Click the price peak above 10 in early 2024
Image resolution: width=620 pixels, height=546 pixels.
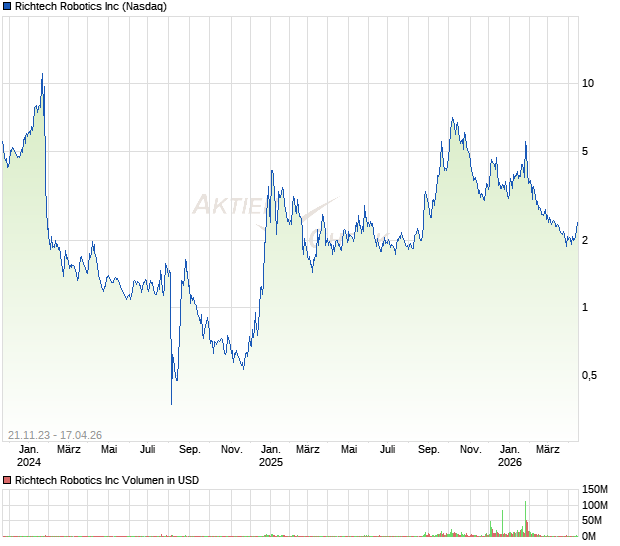(42, 75)
